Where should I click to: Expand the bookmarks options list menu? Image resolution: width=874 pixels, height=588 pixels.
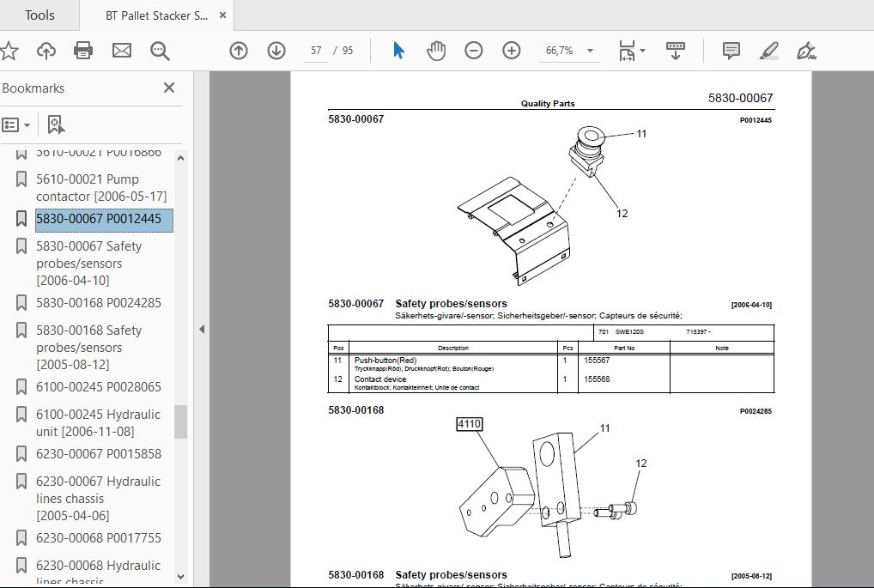click(x=15, y=124)
